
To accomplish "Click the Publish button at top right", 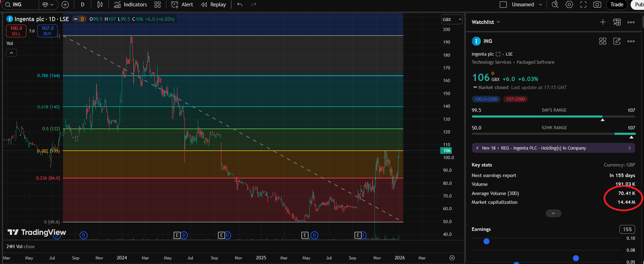I will (637, 4).
